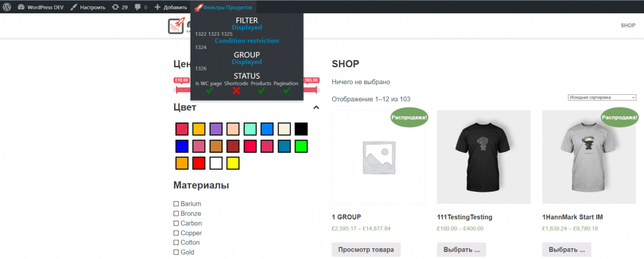Open the comments bubble icon
The height and width of the screenshot is (259, 644).
(138, 7)
